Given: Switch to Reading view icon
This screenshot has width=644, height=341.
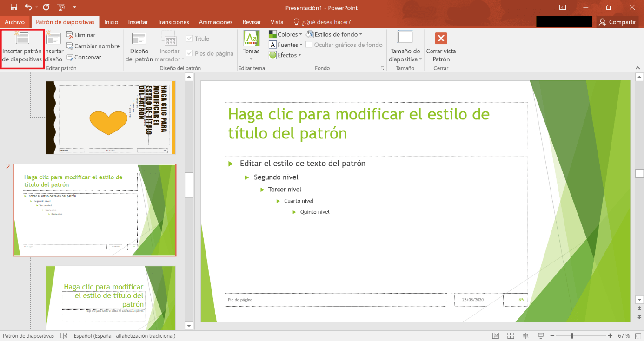Looking at the screenshot, I should (525, 336).
